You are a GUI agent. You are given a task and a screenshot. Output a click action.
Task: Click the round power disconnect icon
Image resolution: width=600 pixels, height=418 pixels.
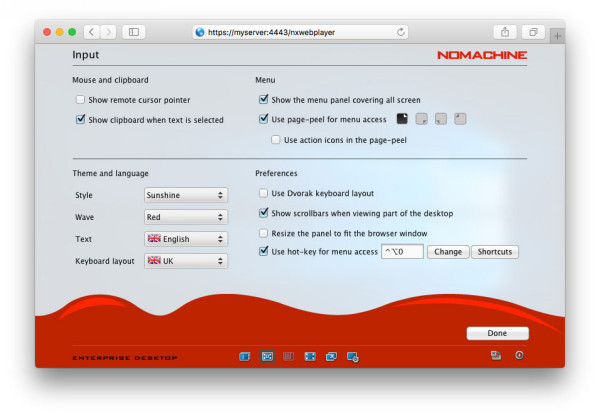point(519,356)
